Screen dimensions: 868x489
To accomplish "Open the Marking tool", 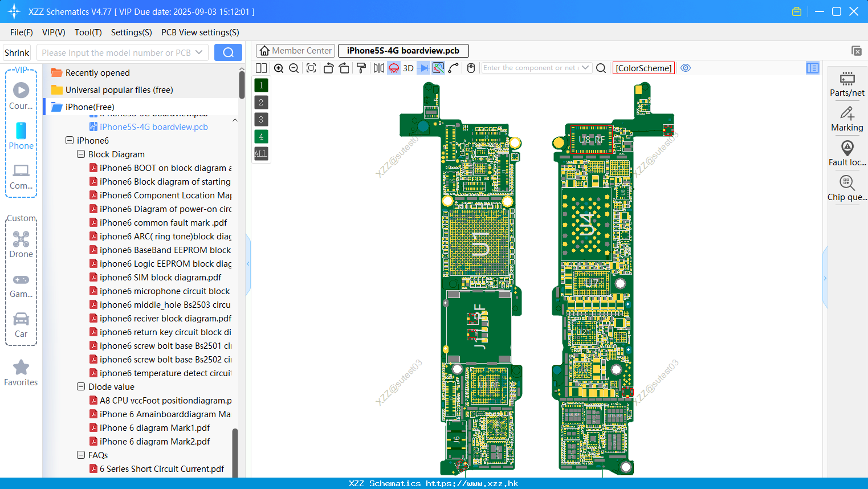I will tap(847, 119).
